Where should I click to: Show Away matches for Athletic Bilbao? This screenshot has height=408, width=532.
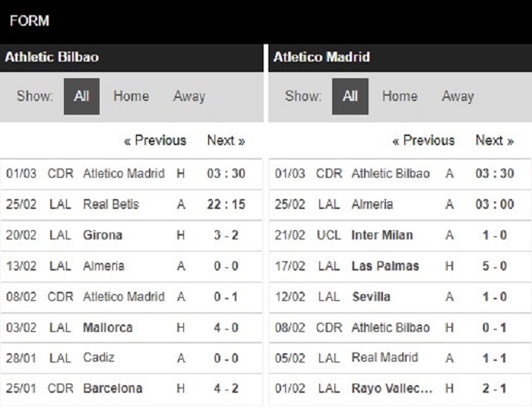(189, 96)
